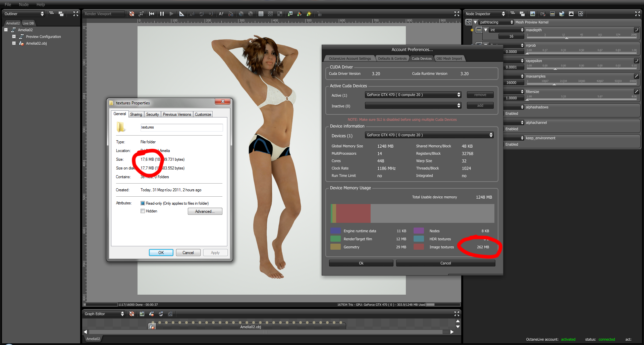Screen dimensions: 644x345
Task: Pause the render in the viewport toolbar
Action: [x=162, y=14]
